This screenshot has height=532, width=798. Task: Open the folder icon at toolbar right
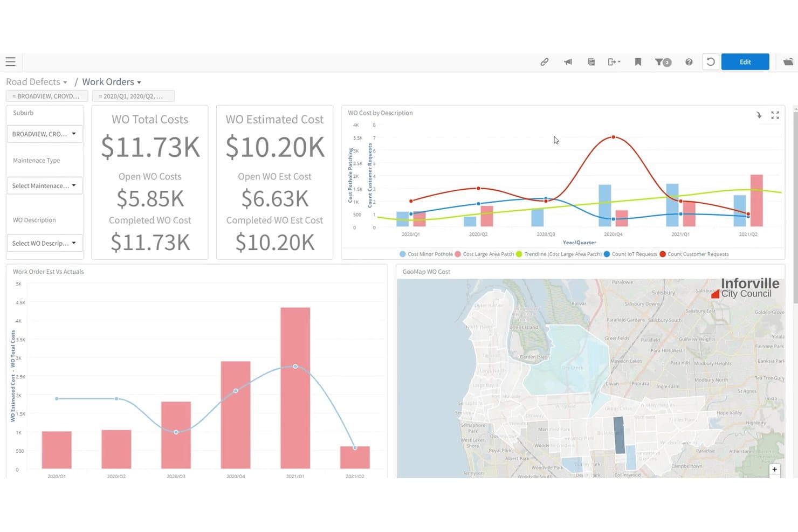pos(788,62)
